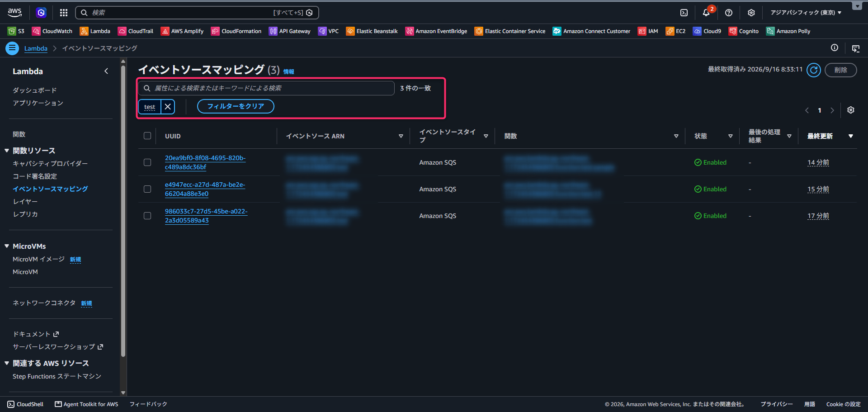Image resolution: width=868 pixels, height=412 pixels.
Task: View notifications bell with 2 alerts
Action: coord(706,13)
